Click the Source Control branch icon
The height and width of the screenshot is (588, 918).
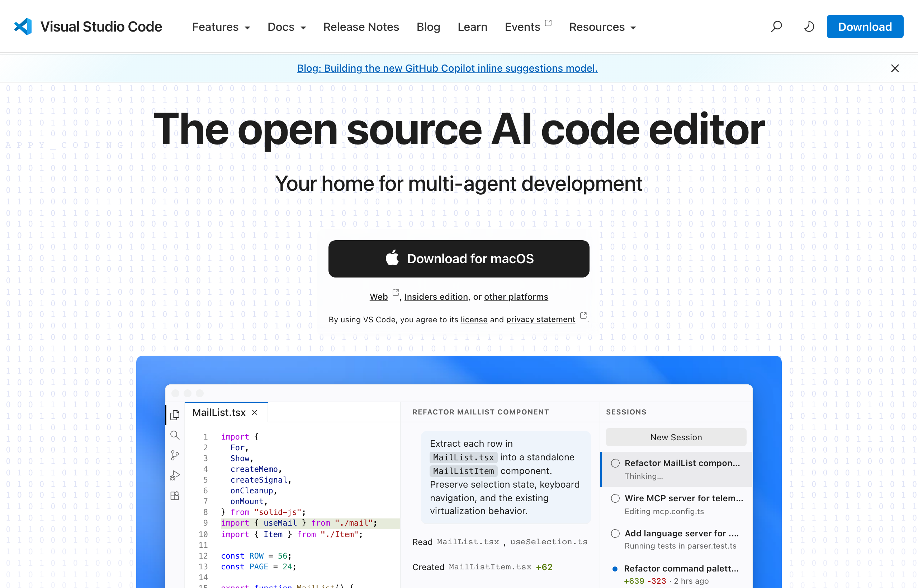(175, 455)
